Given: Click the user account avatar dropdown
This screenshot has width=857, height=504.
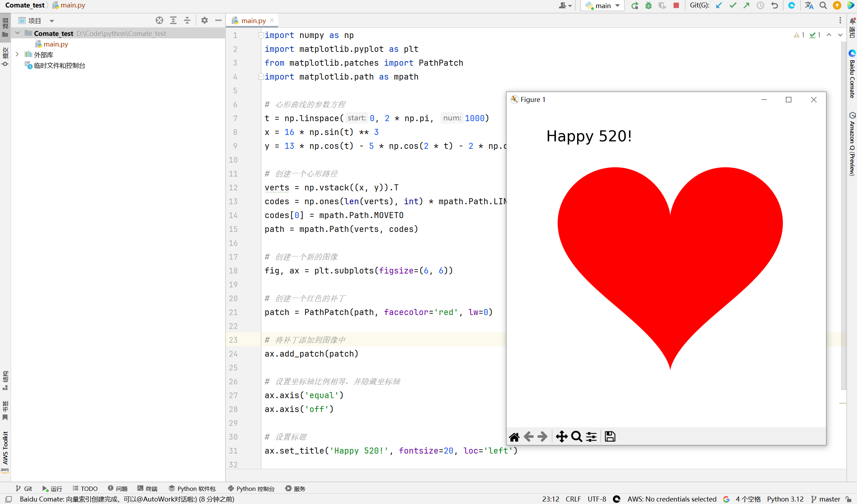Looking at the screenshot, I should click(x=565, y=5).
